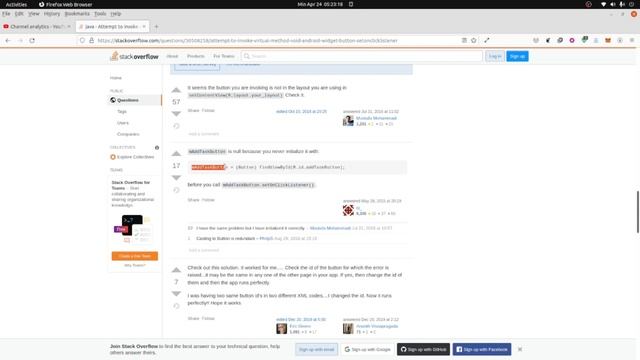Close the Channel analytics tab
The image size is (640, 360).
pos(69,27)
